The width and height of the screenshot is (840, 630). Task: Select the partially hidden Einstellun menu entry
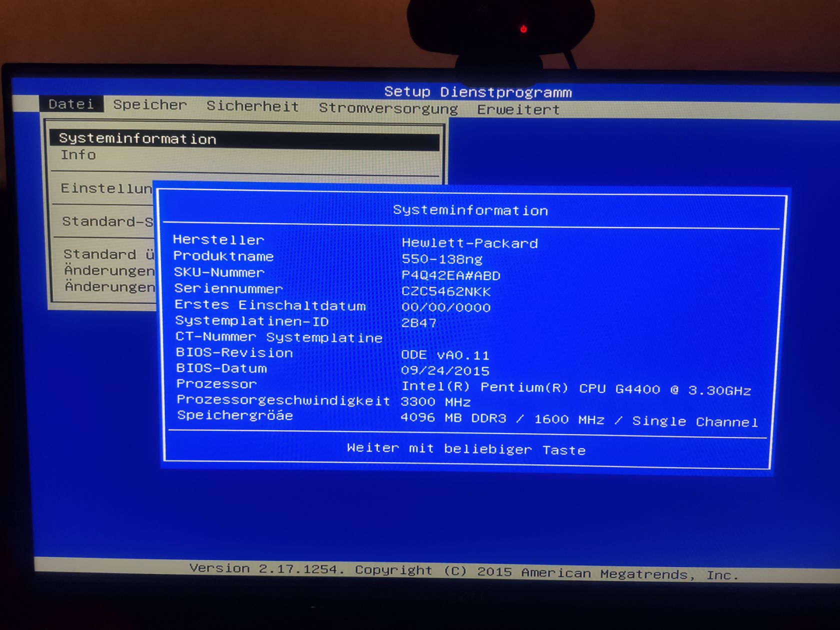click(x=106, y=188)
